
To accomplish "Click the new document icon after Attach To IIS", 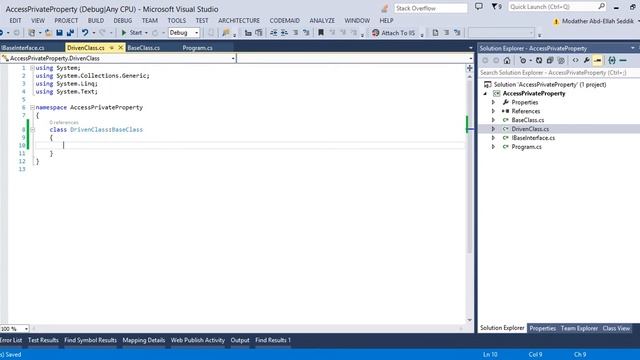I will (436, 33).
